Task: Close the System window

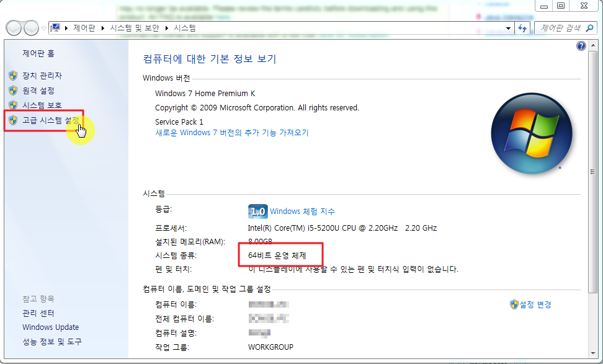Action: click(x=584, y=6)
